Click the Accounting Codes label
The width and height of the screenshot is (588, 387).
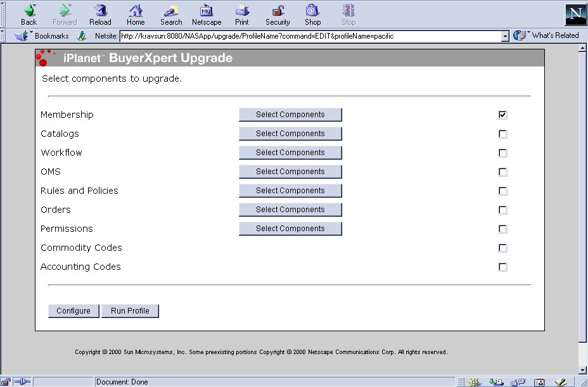tap(80, 267)
